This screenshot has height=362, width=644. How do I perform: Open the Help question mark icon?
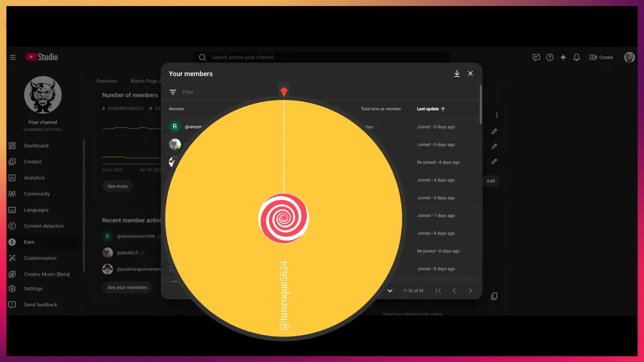coord(550,57)
